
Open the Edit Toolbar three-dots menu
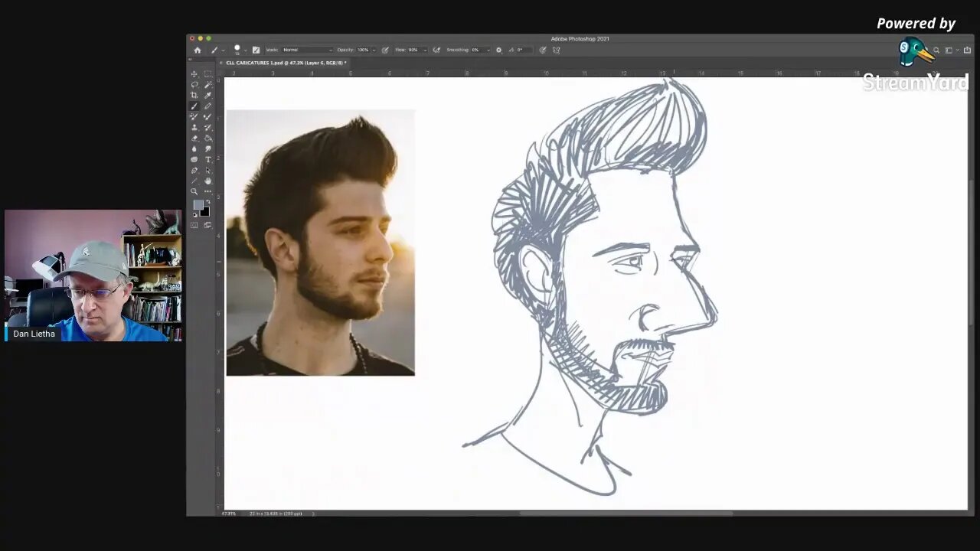click(208, 192)
